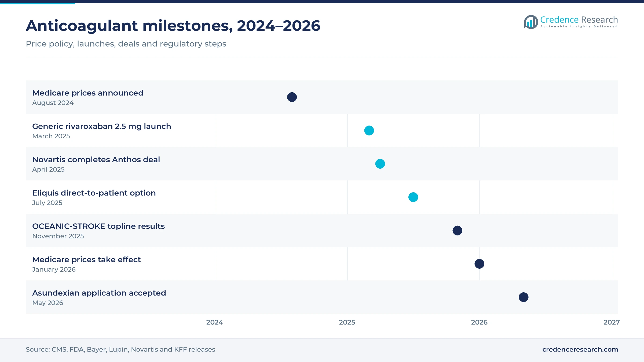The width and height of the screenshot is (644, 362).
Task: Click the 'May 2026' date text
Action: 48,303
